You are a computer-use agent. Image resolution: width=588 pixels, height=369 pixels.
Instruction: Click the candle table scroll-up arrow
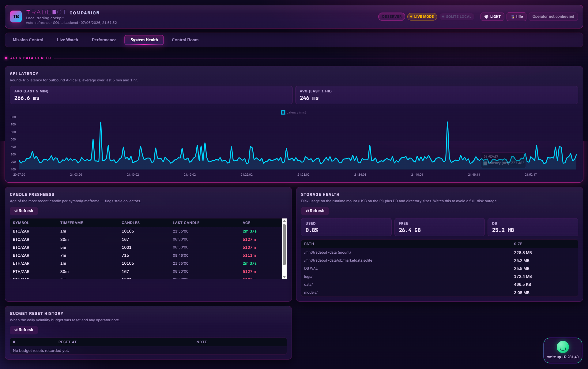pos(284,221)
